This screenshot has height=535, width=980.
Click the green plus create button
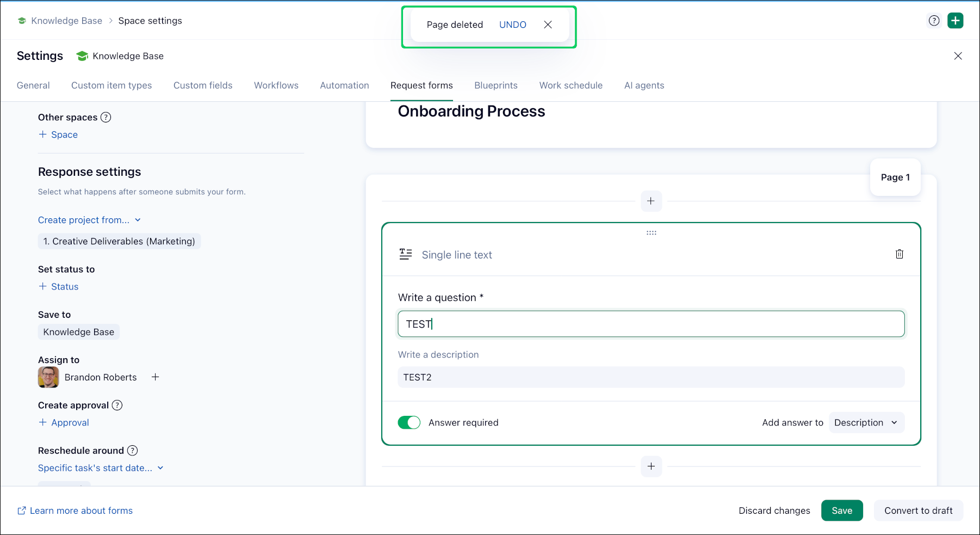pyautogui.click(x=955, y=21)
